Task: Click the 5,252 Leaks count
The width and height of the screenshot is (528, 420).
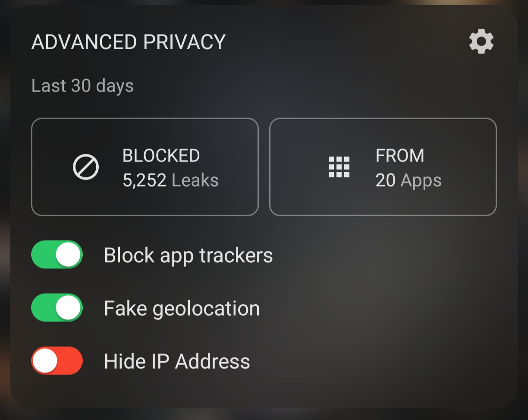Action: click(170, 180)
